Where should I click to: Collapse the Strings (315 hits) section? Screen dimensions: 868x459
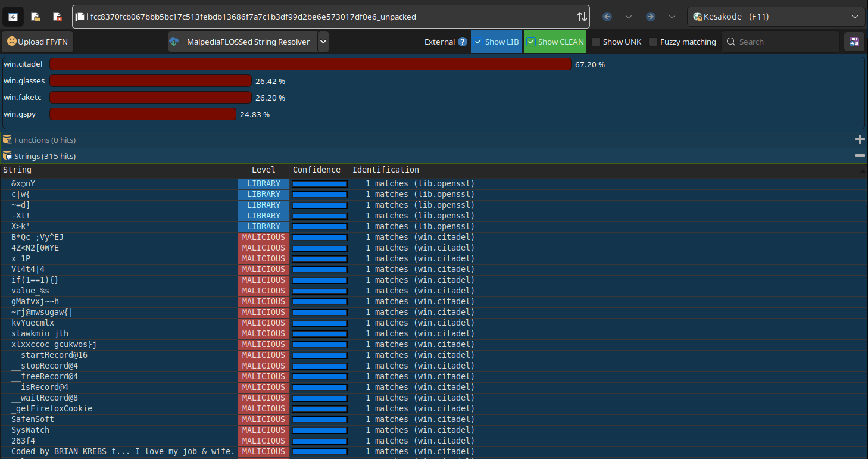pyautogui.click(x=860, y=155)
